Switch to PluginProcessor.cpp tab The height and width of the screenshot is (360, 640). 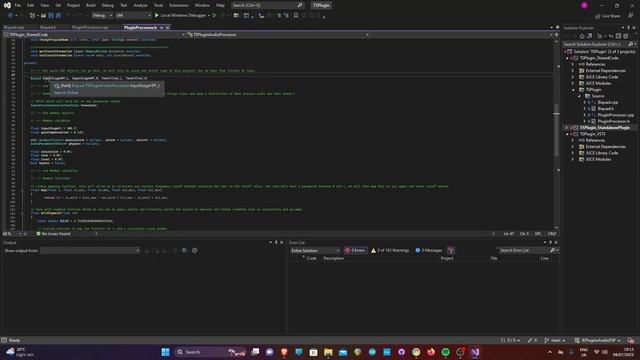click(90, 27)
